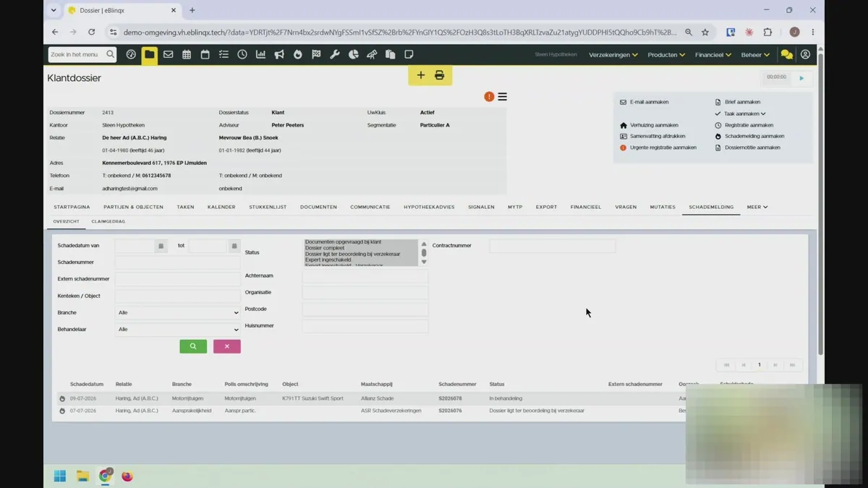Expand the Financieel menu

[713, 55]
